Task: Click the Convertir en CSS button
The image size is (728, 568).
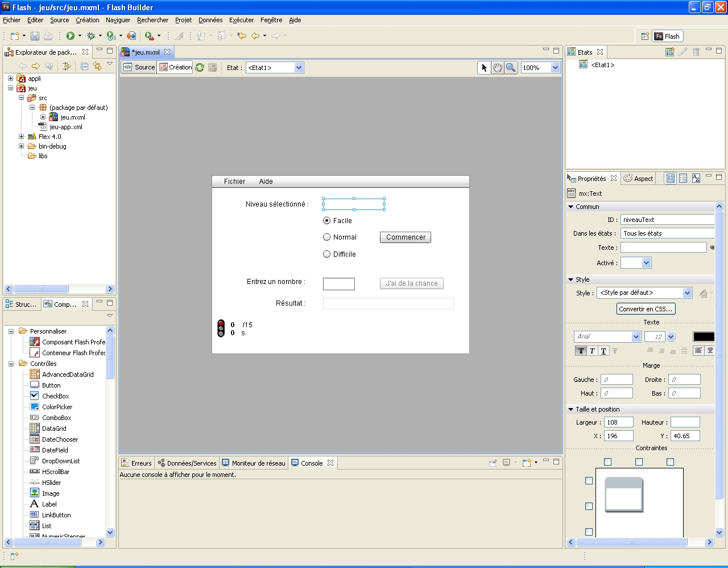Action: click(x=646, y=309)
